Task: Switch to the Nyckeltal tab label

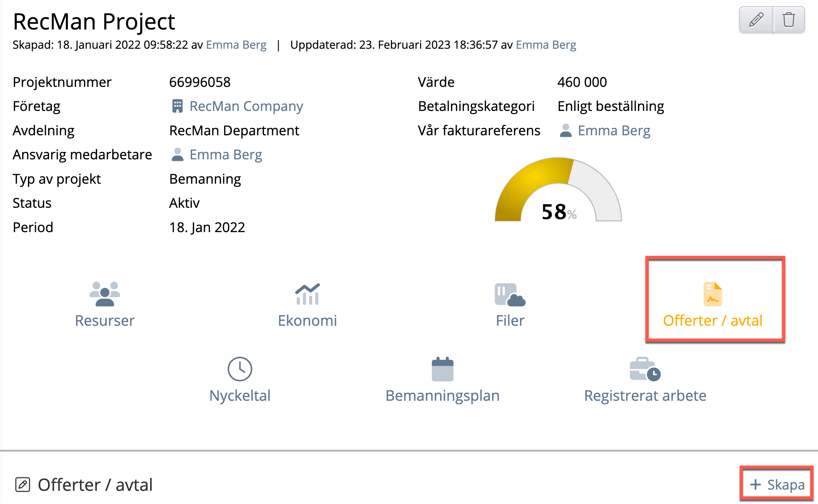Action: (x=240, y=396)
